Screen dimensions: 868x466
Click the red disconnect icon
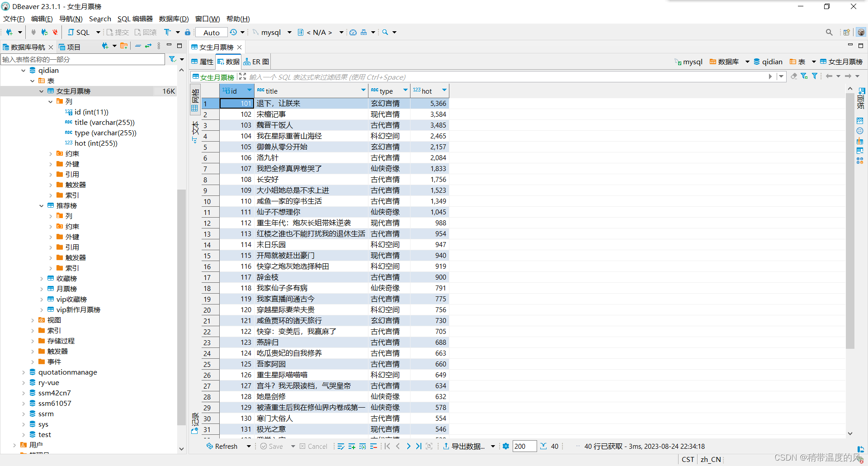(x=55, y=32)
